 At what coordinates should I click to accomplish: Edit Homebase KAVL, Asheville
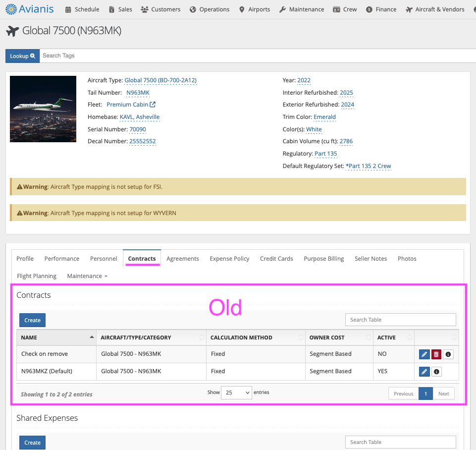[x=140, y=117]
